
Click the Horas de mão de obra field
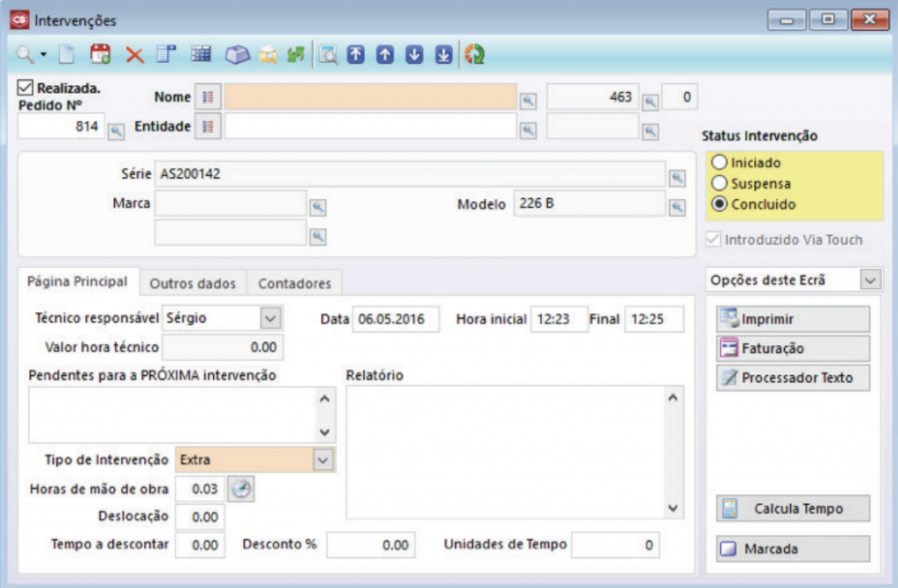pyautogui.click(x=200, y=489)
